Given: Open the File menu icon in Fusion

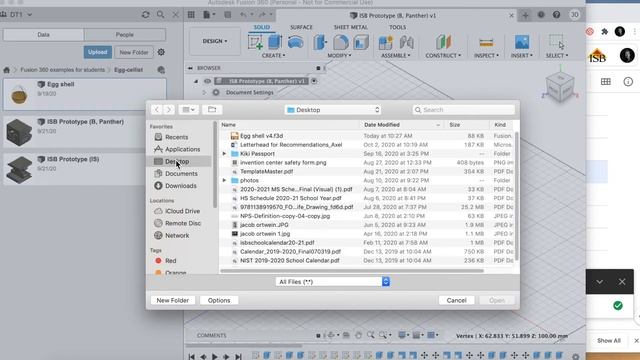Looking at the screenshot, I should pos(209,15).
